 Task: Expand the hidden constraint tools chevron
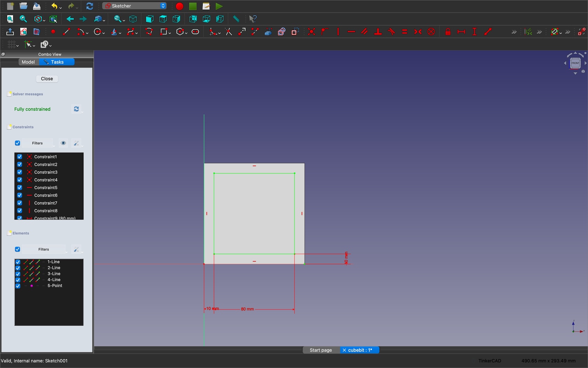tap(514, 32)
